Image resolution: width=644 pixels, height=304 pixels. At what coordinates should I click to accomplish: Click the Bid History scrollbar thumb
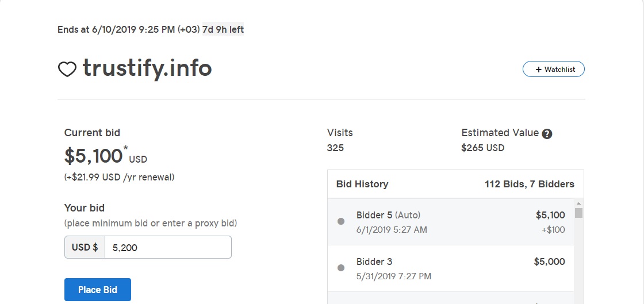578,213
